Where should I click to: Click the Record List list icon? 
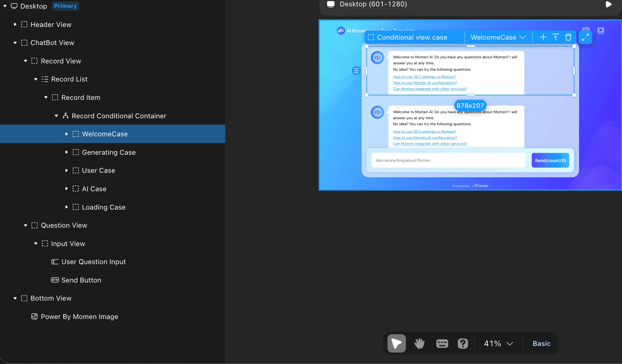(x=45, y=79)
